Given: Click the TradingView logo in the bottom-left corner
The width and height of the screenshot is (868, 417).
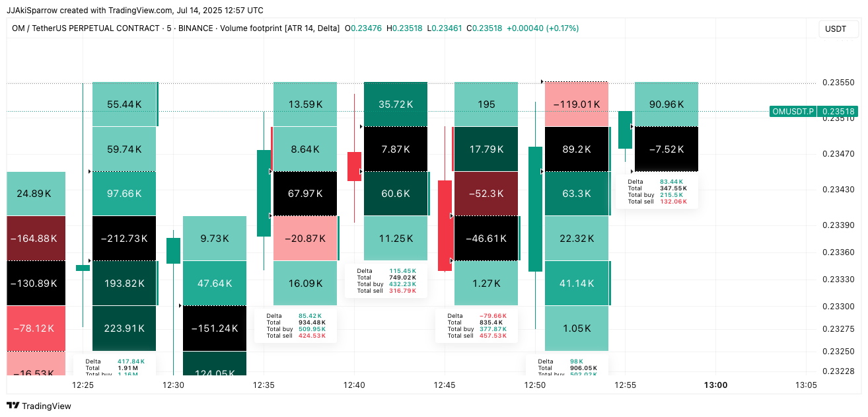Looking at the screenshot, I should coord(39,406).
